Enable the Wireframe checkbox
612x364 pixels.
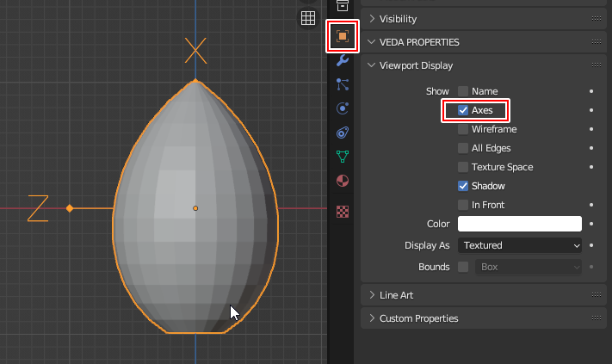[x=463, y=129]
